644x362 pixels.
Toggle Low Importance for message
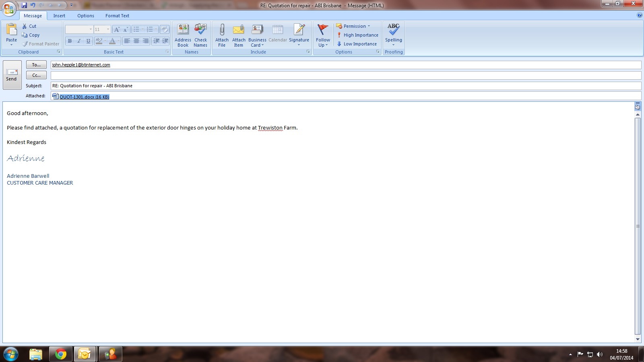pos(357,44)
